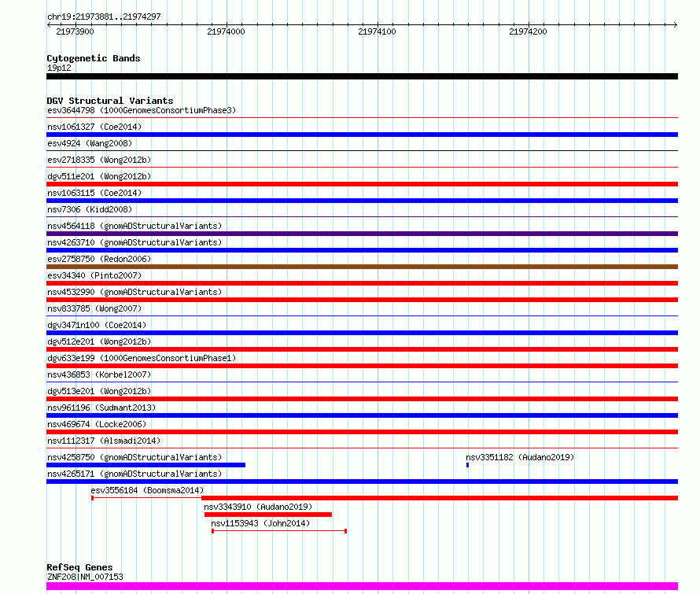700x594 pixels.
Task: Click the thick red bar below esv3556184
Action: tap(440, 498)
